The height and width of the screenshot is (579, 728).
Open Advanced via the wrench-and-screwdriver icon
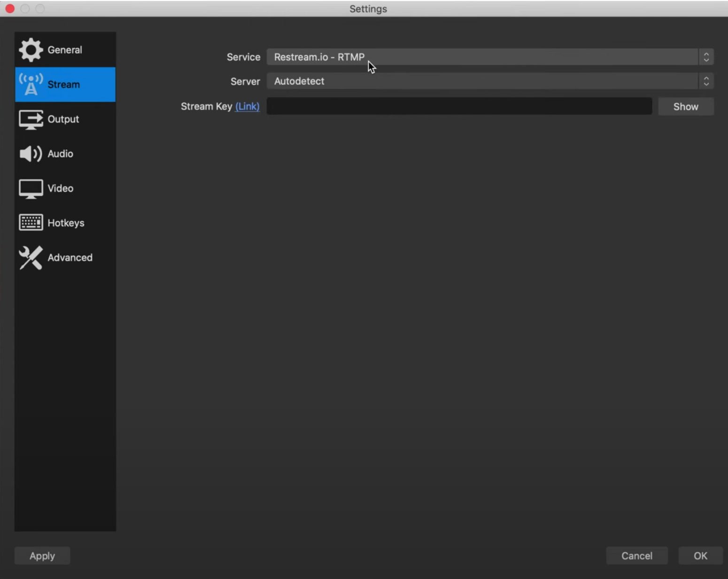(x=31, y=258)
